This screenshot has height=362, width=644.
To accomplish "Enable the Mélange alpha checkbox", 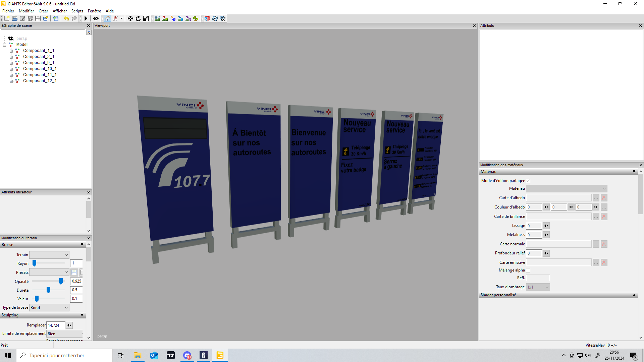I will (528, 270).
